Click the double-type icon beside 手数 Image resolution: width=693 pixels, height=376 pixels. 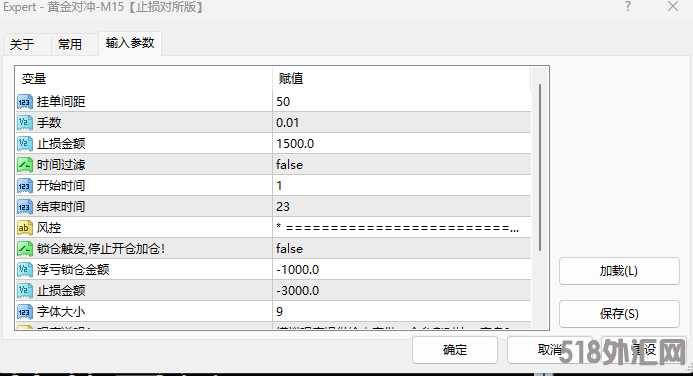25,123
